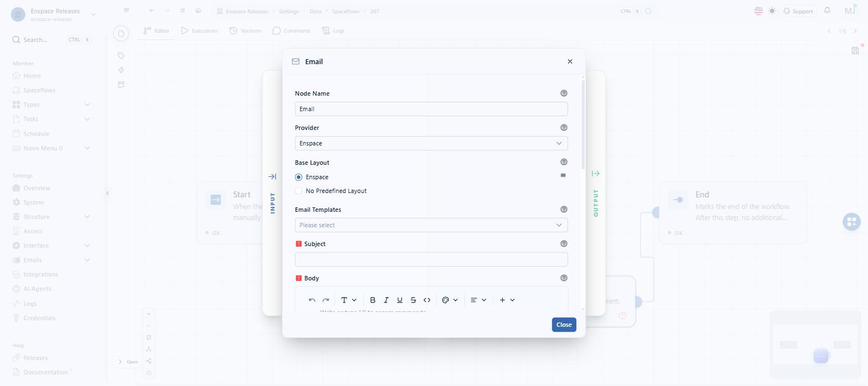Click the Node Name input field
Image resolution: width=868 pixels, height=386 pixels.
pyautogui.click(x=431, y=109)
